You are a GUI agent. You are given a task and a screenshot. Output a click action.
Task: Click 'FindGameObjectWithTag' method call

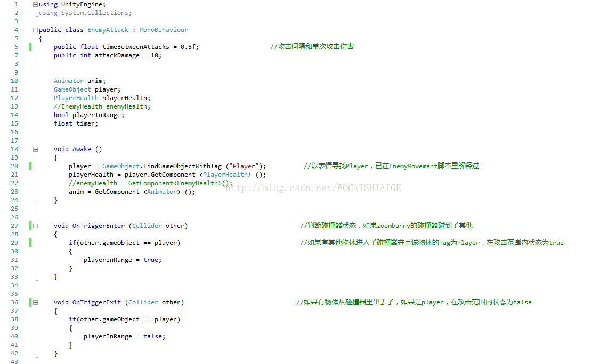click(x=182, y=166)
